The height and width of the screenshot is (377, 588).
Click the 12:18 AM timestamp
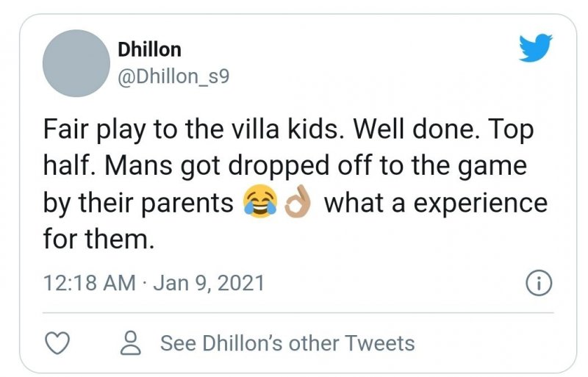point(90,282)
